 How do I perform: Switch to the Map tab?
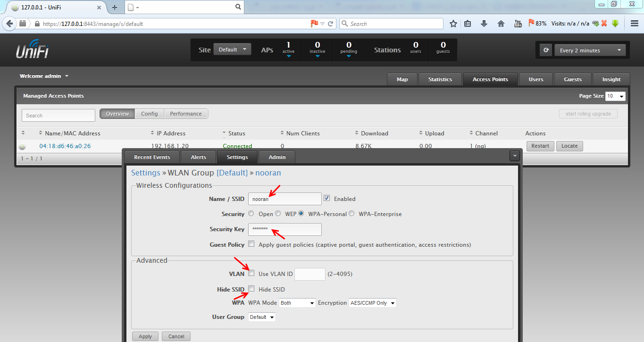402,79
